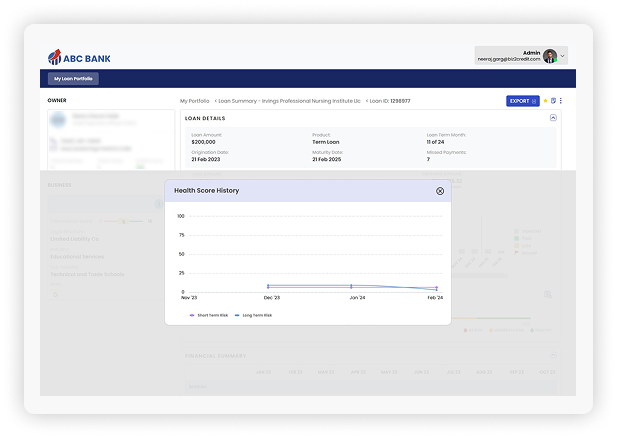
Task: Click the yellow star favorite icon
Action: pos(545,101)
